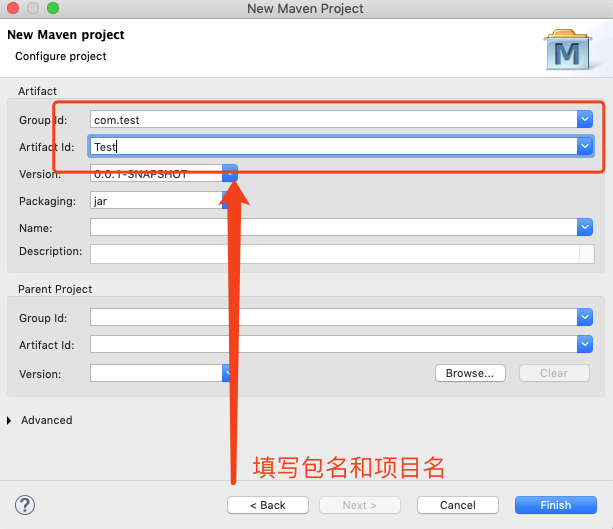The image size is (613, 529).
Task: Click the Cancel button
Action: (458, 505)
